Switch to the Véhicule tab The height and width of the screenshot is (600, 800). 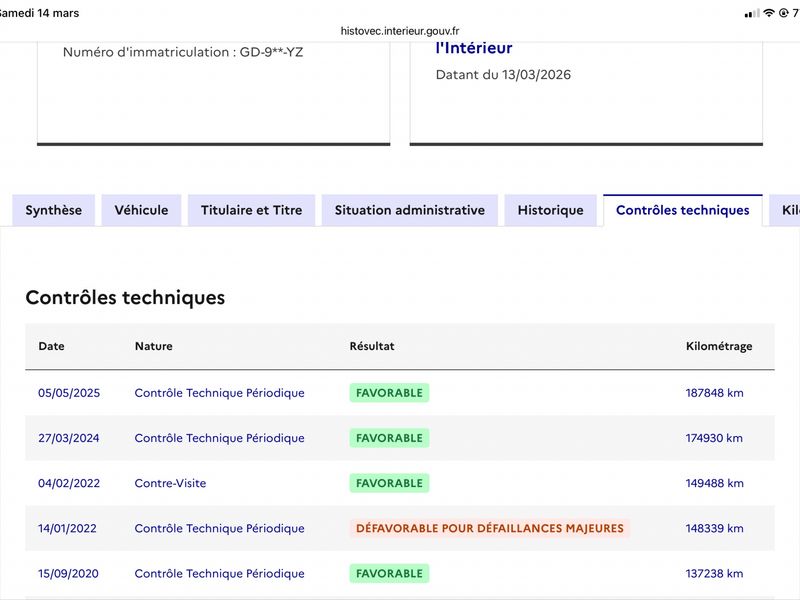141,210
